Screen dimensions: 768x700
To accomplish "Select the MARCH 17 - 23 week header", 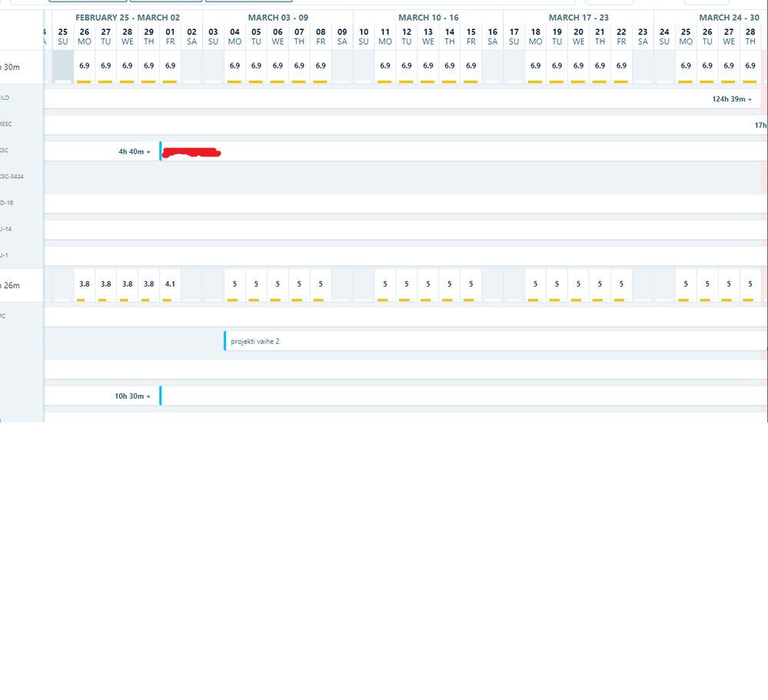I will (578, 18).
